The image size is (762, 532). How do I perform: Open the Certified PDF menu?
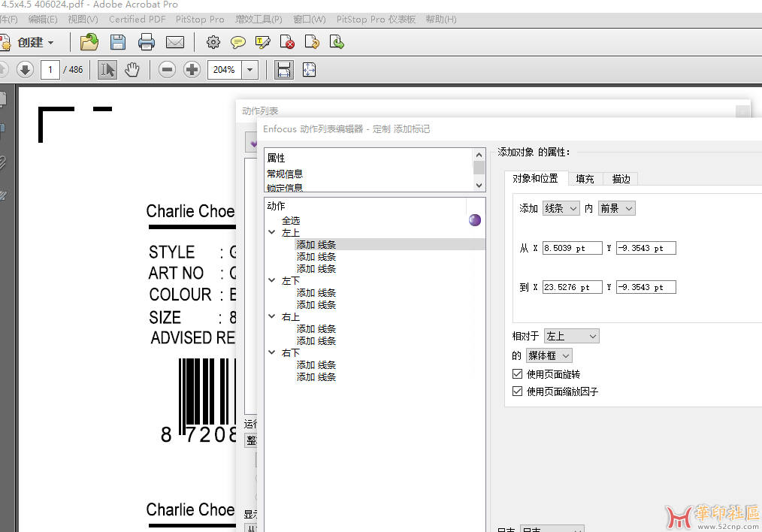pyautogui.click(x=137, y=20)
